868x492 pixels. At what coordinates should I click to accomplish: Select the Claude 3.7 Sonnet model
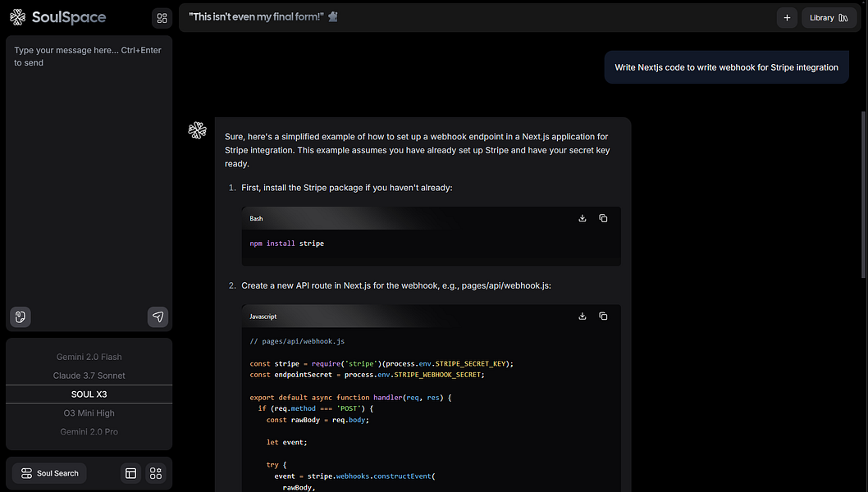point(89,376)
